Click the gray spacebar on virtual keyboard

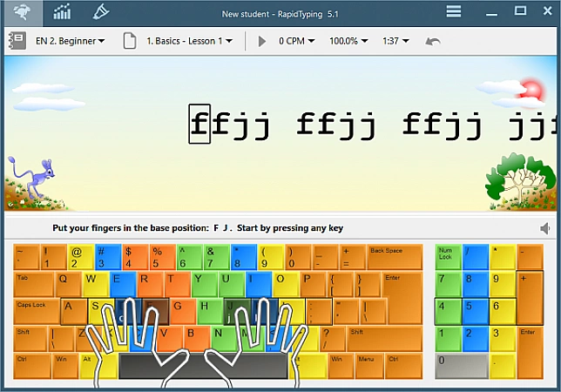point(202,366)
